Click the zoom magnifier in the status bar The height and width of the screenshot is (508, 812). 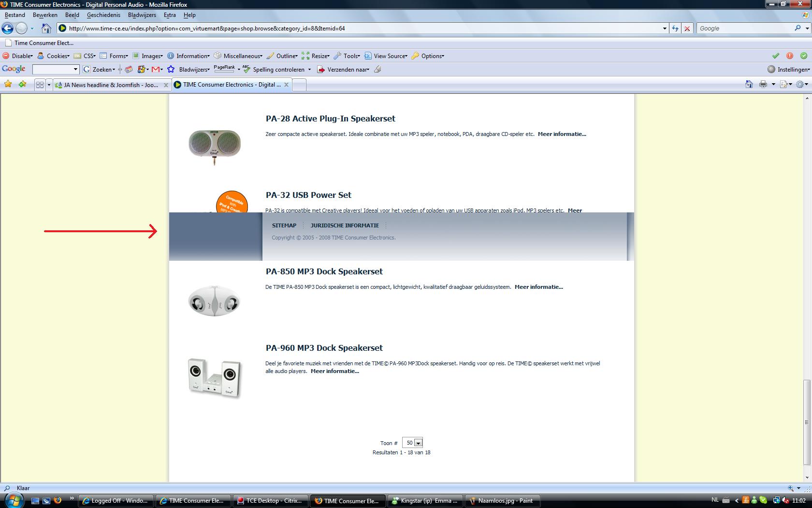click(791, 488)
